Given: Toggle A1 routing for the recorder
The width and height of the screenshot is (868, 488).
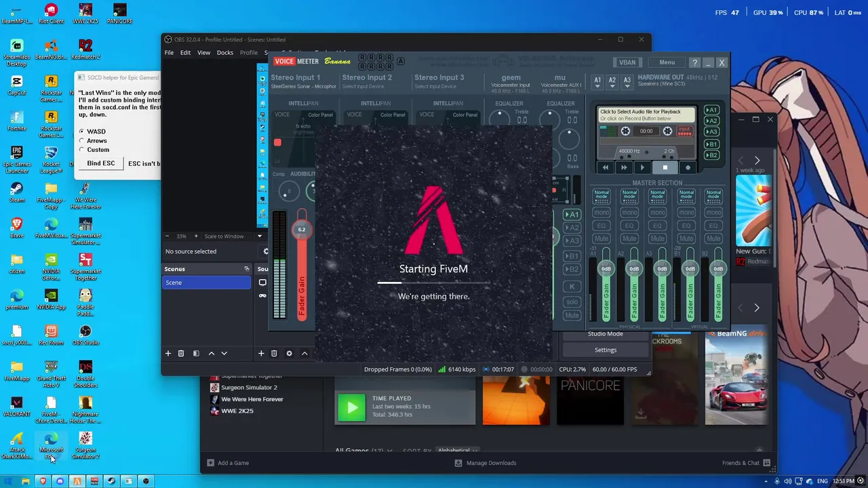Looking at the screenshot, I should [711, 110].
